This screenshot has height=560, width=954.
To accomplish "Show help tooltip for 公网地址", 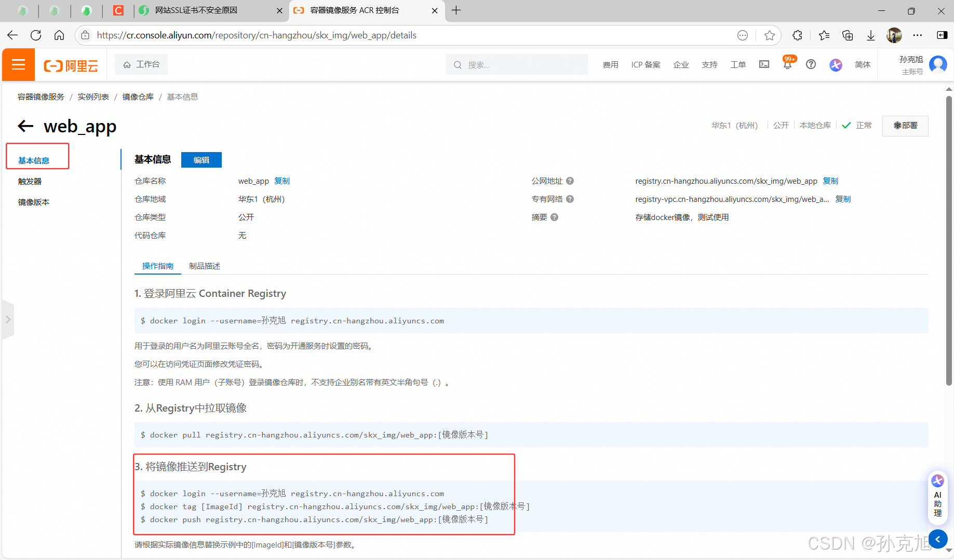I will tap(570, 181).
